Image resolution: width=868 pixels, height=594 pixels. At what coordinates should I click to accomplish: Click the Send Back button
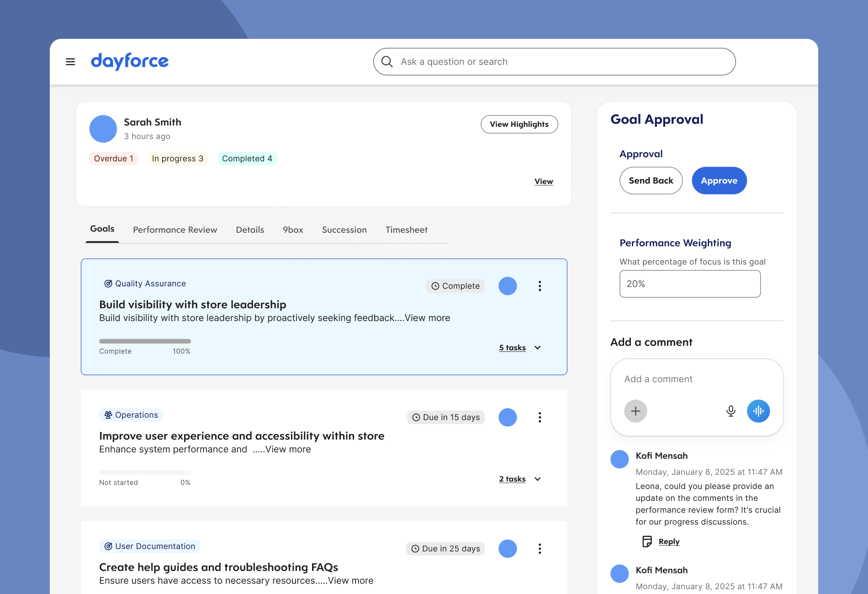(x=651, y=180)
